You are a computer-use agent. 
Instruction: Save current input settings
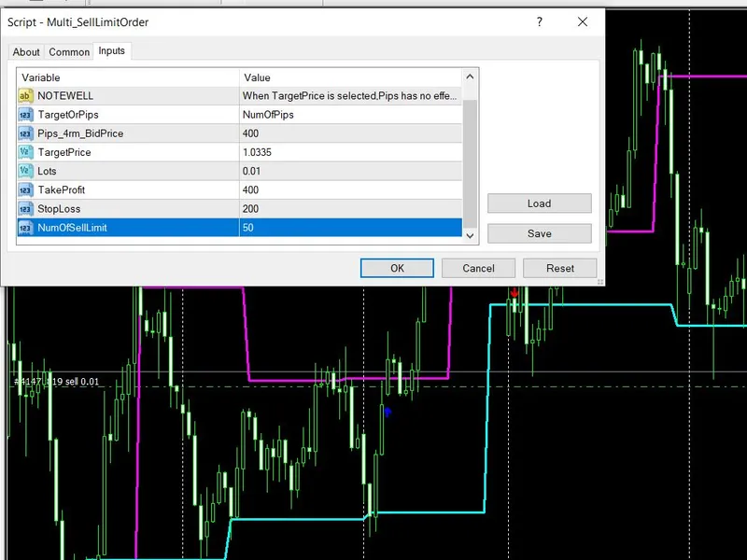pyautogui.click(x=540, y=233)
